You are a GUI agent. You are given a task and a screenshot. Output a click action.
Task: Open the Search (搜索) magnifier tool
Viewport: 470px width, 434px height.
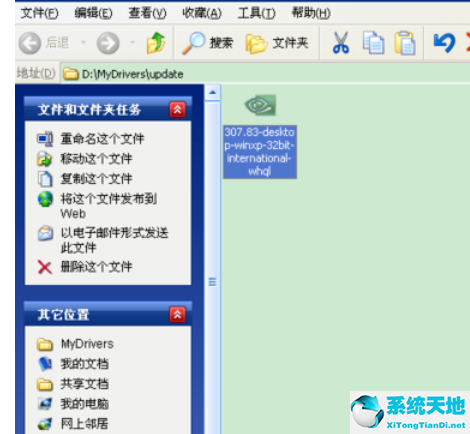(207, 43)
